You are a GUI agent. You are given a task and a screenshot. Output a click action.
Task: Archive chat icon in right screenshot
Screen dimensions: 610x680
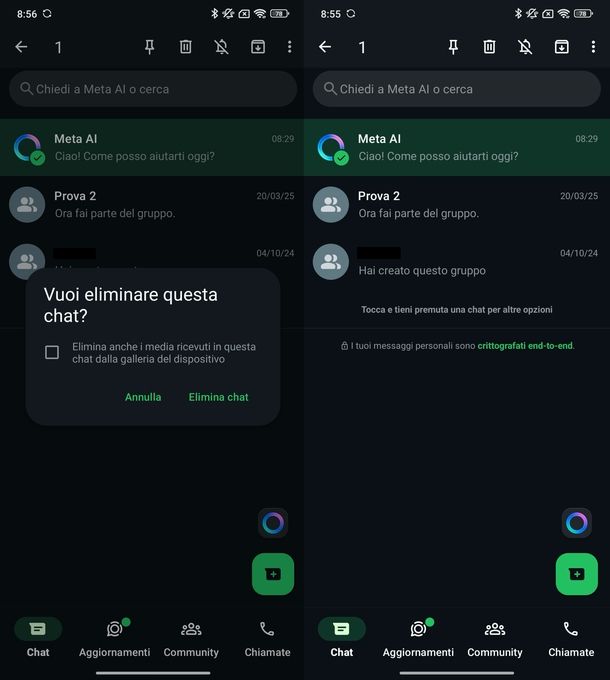tap(562, 46)
